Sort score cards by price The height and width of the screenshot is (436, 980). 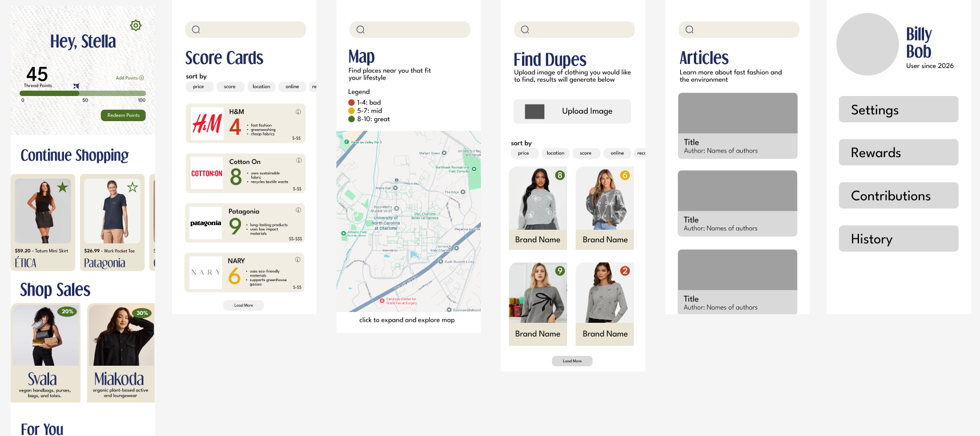pyautogui.click(x=199, y=87)
